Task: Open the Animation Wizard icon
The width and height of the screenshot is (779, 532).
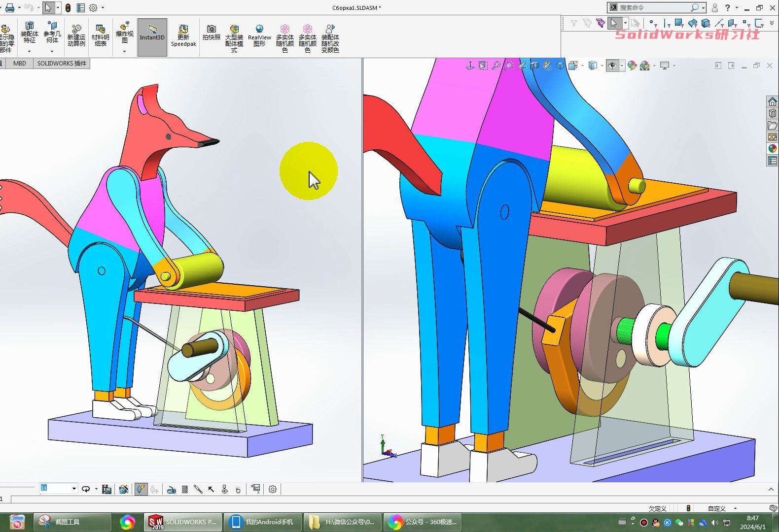Action: coord(124,489)
